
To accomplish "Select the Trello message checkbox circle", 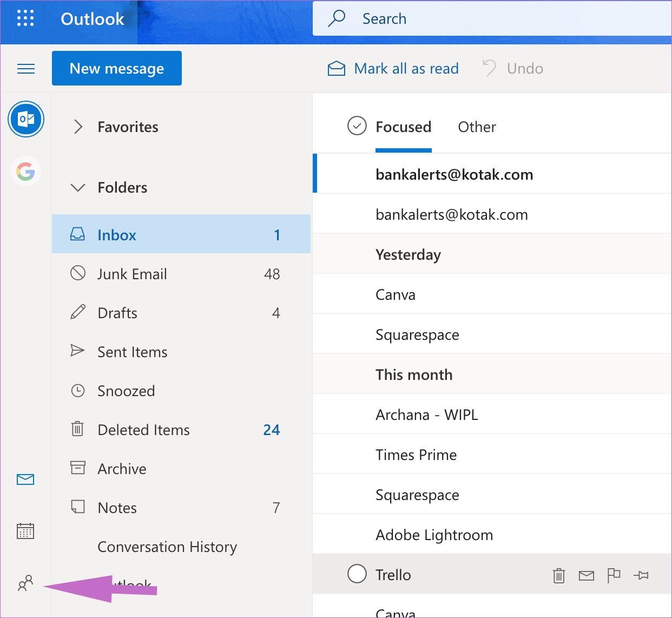I will [x=357, y=574].
